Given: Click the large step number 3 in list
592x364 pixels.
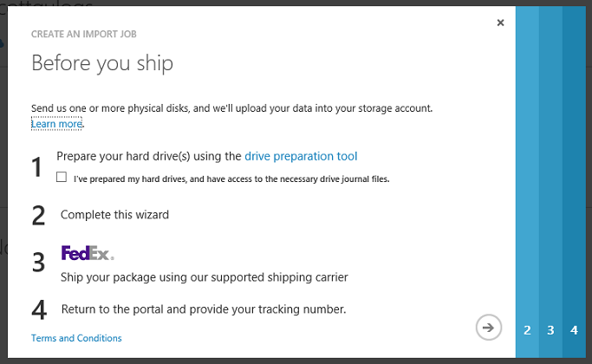Looking at the screenshot, I should click(x=38, y=263).
